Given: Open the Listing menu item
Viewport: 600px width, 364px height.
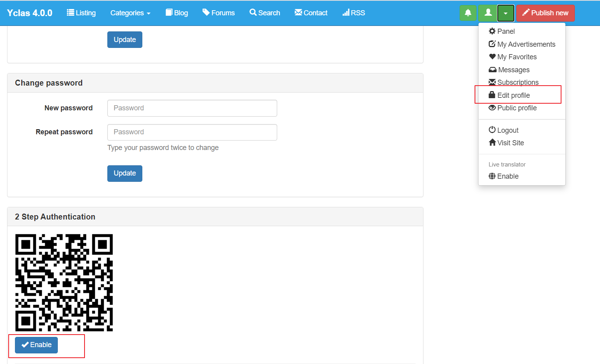Looking at the screenshot, I should point(81,13).
